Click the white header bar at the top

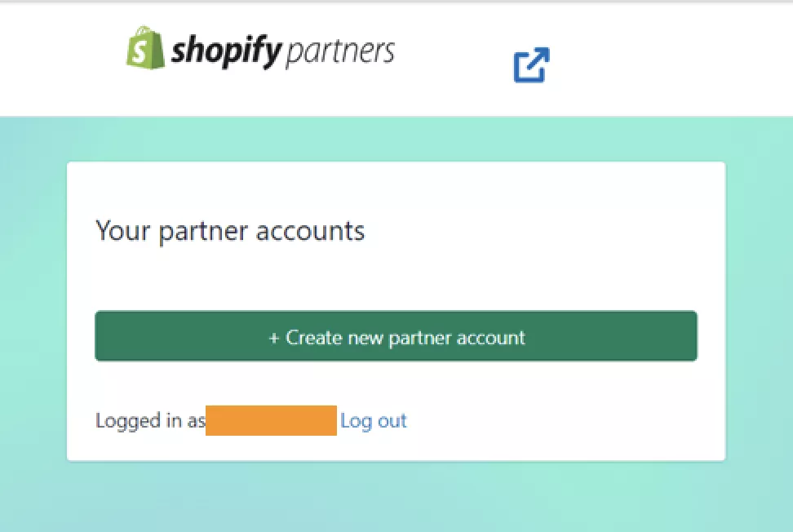click(x=693, y=57)
